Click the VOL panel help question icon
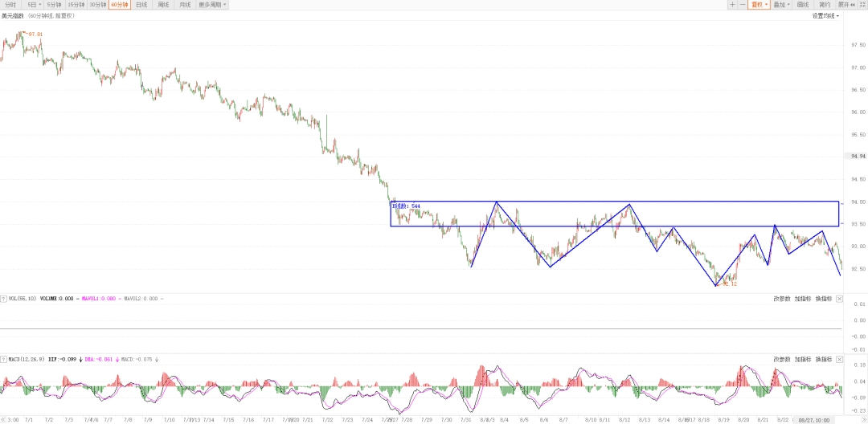868x424 pixels. click(4, 299)
